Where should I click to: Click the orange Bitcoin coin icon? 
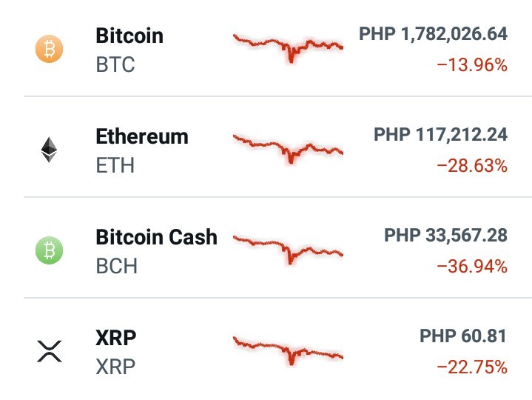pos(49,49)
